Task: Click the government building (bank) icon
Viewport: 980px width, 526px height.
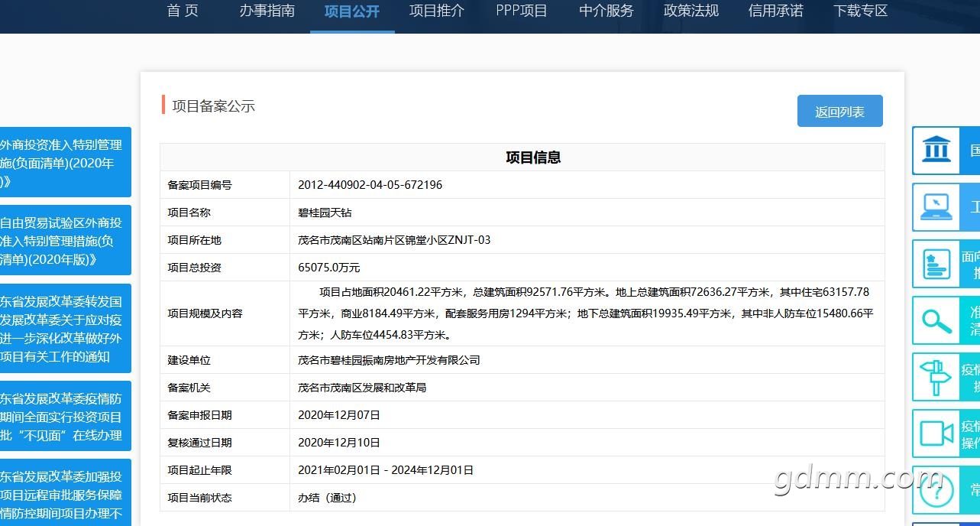Action: pyautogui.click(x=936, y=151)
